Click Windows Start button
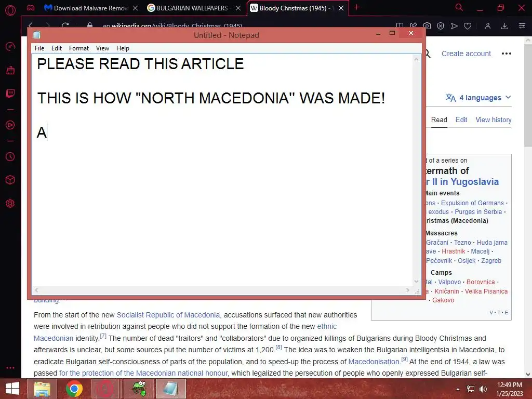 pyautogui.click(x=12, y=389)
